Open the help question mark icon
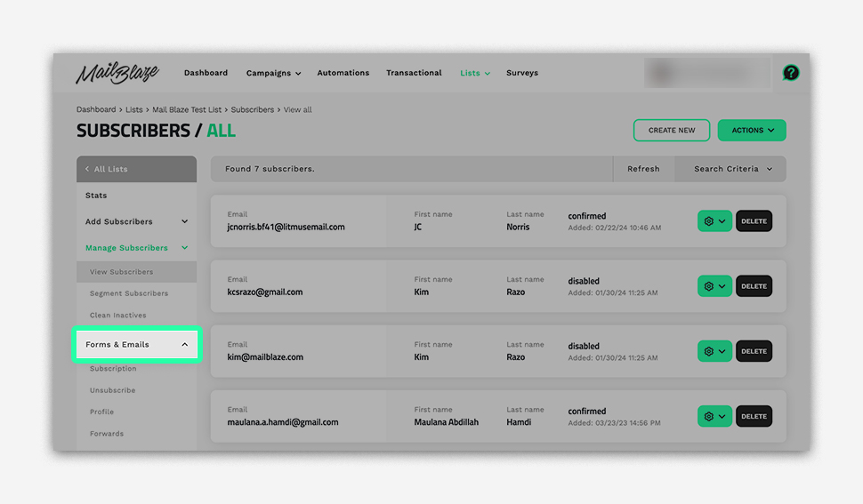Screen dimensions: 863x504 coord(790,73)
